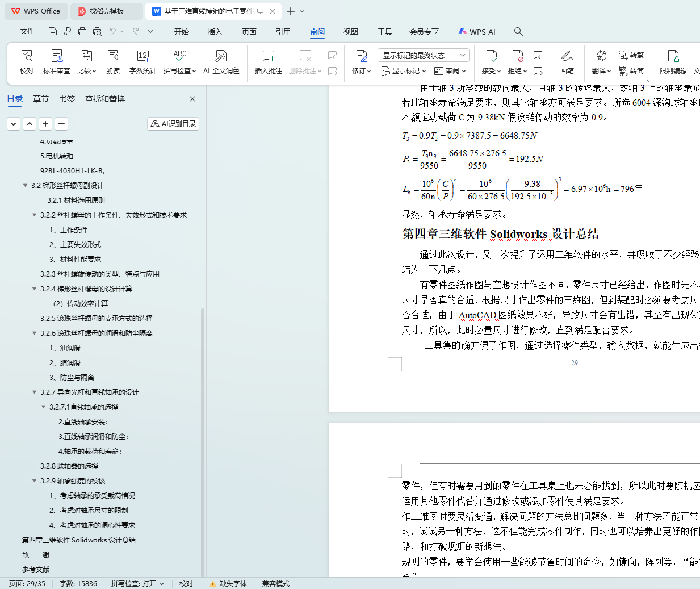Click the save icon in quick toolbar
The height and width of the screenshot is (589, 700).
[x=53, y=31]
